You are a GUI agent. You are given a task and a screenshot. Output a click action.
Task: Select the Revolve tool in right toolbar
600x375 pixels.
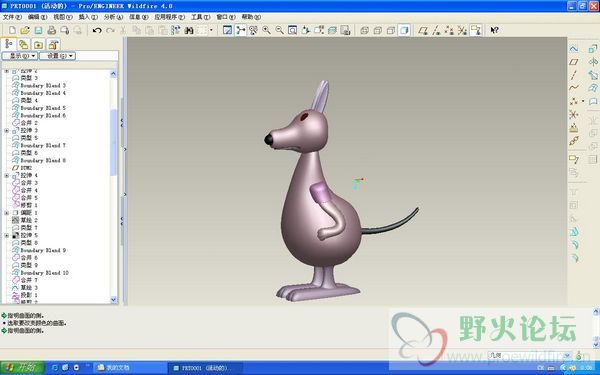(593, 62)
